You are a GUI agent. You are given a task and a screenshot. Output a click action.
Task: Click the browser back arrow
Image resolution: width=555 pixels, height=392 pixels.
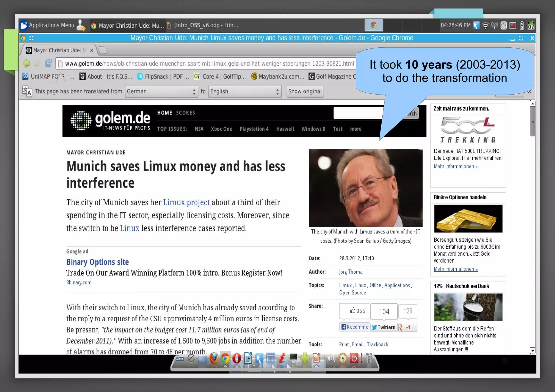(x=26, y=63)
